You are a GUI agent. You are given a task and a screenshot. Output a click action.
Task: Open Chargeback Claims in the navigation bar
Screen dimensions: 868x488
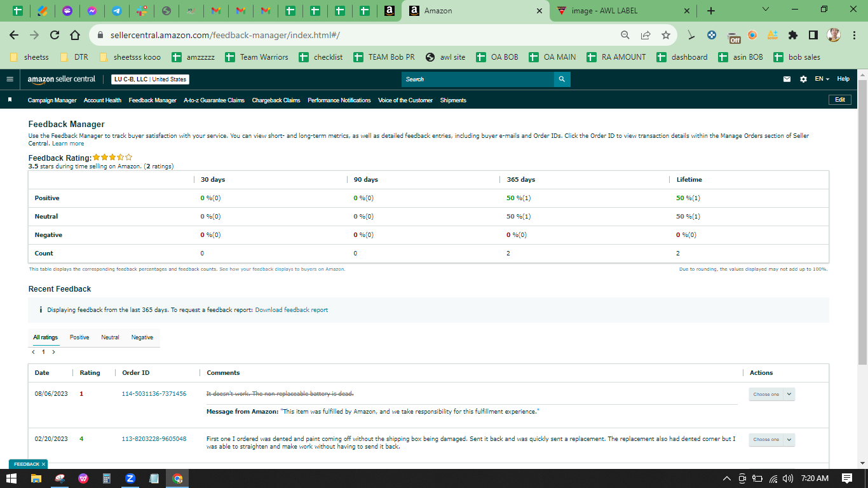coord(276,100)
